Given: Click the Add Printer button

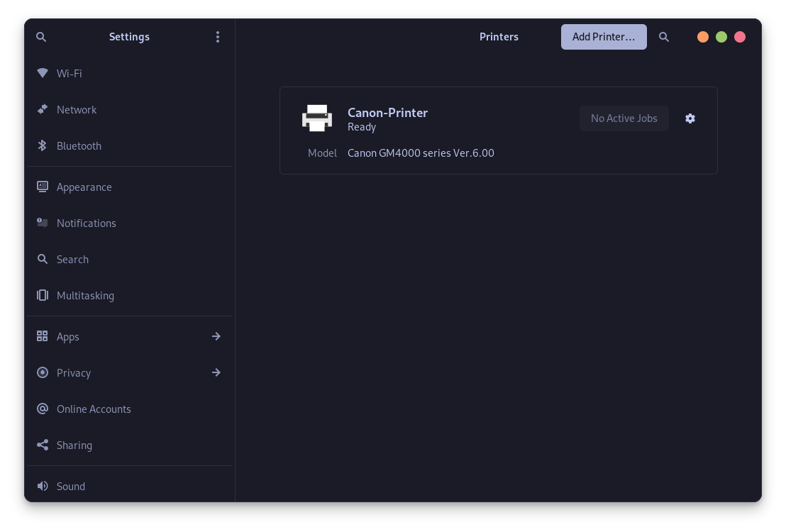Looking at the screenshot, I should click(x=604, y=36).
